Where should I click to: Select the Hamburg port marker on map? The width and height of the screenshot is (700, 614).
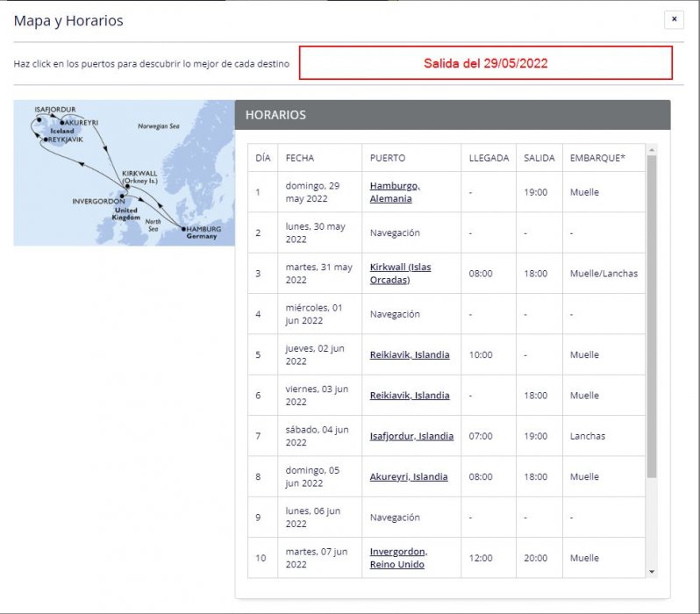coord(183,229)
